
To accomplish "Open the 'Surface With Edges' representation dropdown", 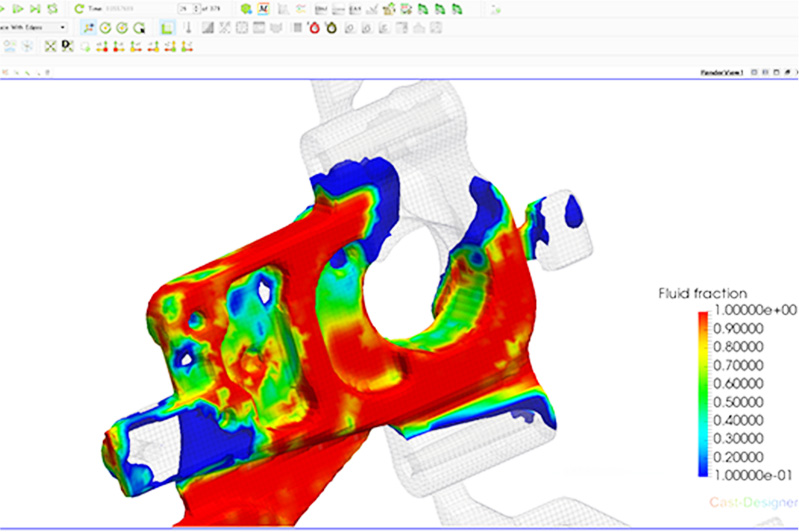I will [x=35, y=27].
